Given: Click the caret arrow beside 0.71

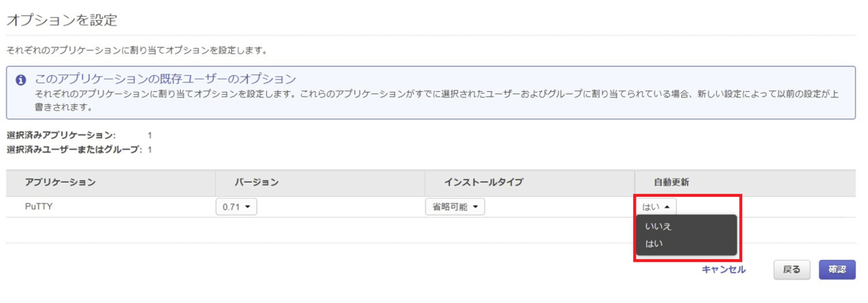Looking at the screenshot, I should pyautogui.click(x=248, y=208).
